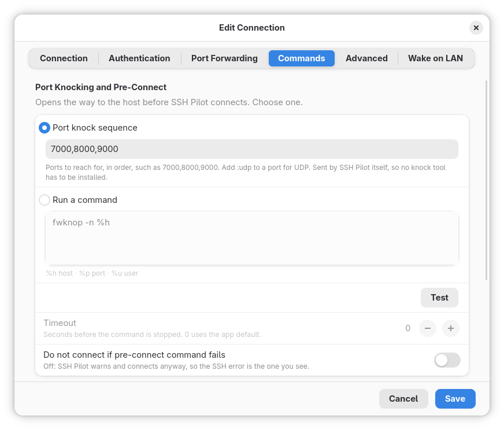
Task: Click 'Opens the way to the host' description
Action: pos(169,102)
